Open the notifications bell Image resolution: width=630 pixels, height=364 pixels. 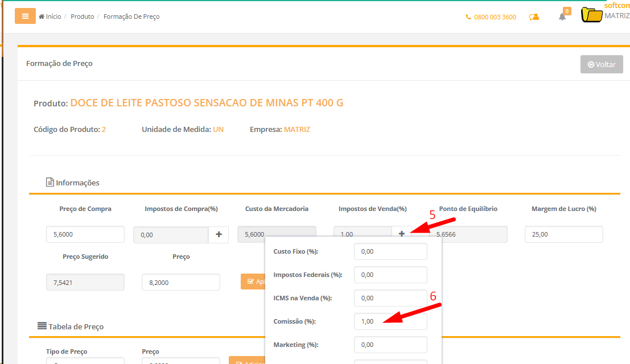[x=562, y=16]
